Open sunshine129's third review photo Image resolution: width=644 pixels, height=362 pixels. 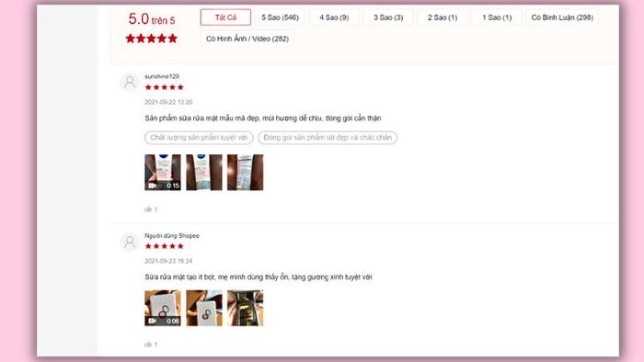[x=246, y=172]
